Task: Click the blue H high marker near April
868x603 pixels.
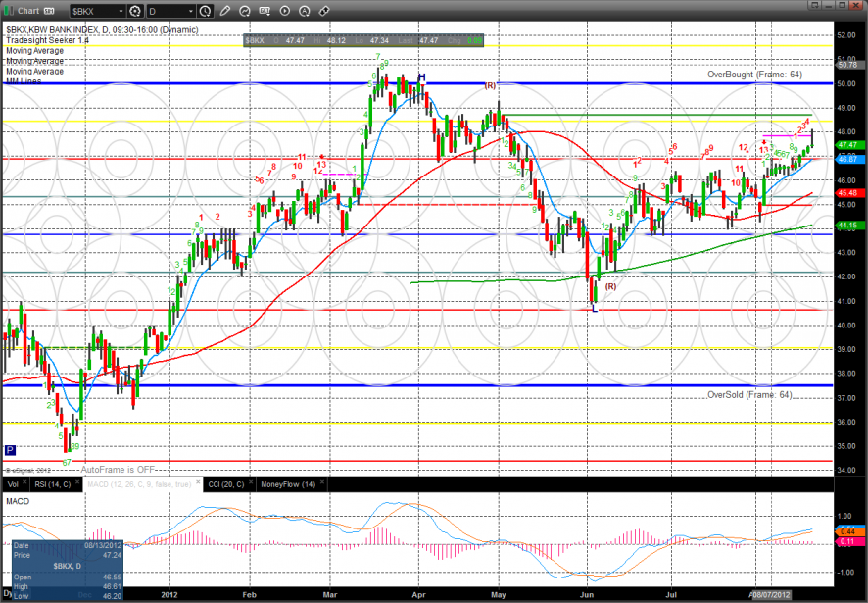Action: point(422,77)
